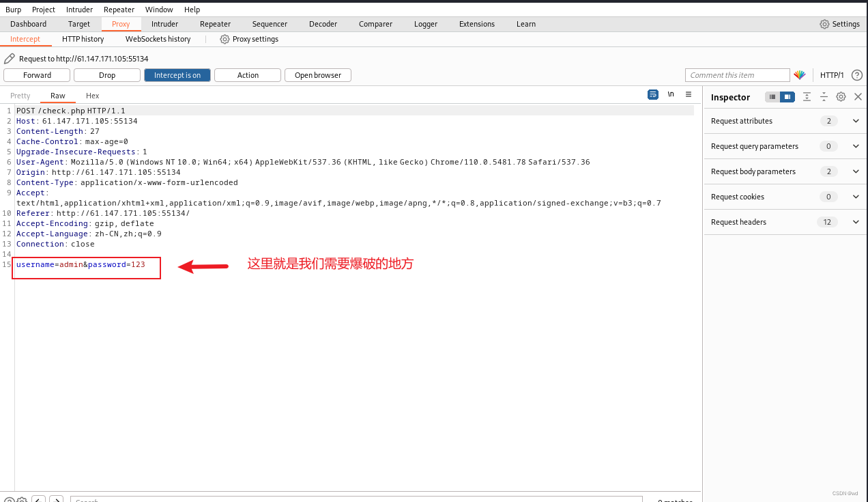868x502 pixels.
Task: Toggle Intercept is on
Action: point(177,75)
